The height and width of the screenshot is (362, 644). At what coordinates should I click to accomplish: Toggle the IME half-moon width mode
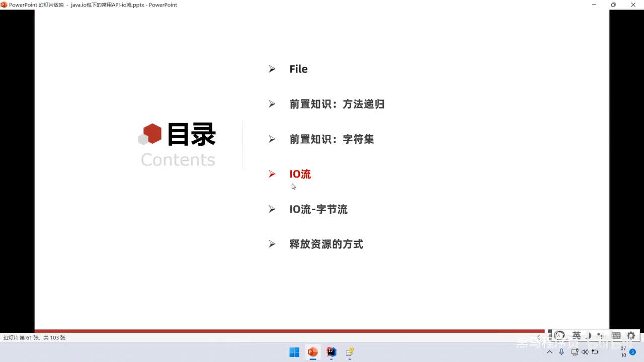pyautogui.click(x=589, y=335)
